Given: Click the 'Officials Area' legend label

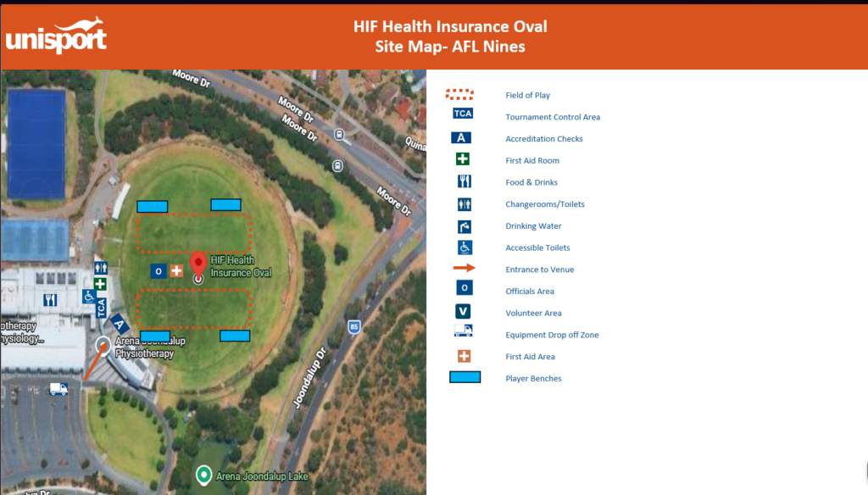Looking at the screenshot, I should tap(529, 292).
